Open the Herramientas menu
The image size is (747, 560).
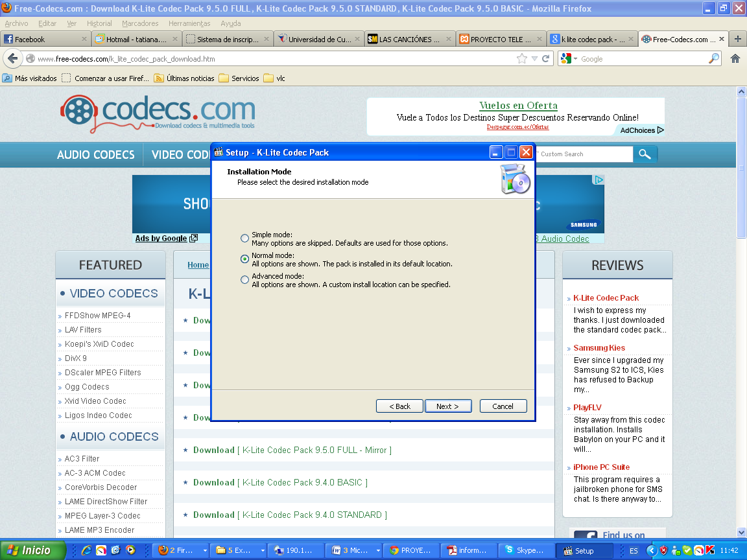(x=189, y=23)
